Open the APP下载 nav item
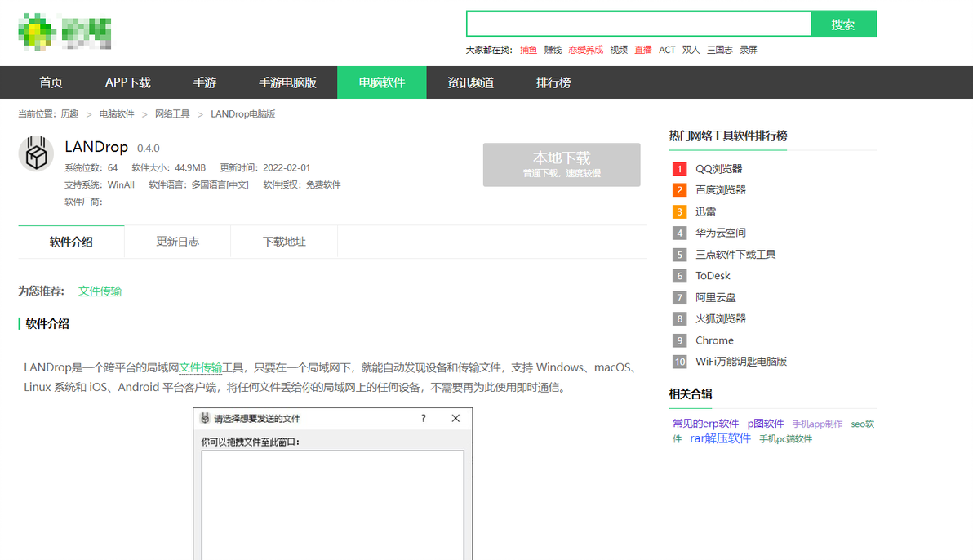 (x=128, y=82)
